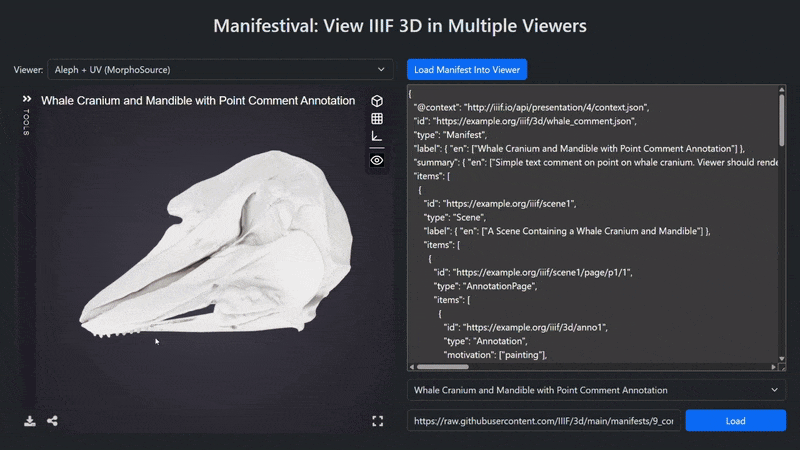Click Load Manifest Into Viewer button
This screenshot has height=450, width=800.
point(467,69)
